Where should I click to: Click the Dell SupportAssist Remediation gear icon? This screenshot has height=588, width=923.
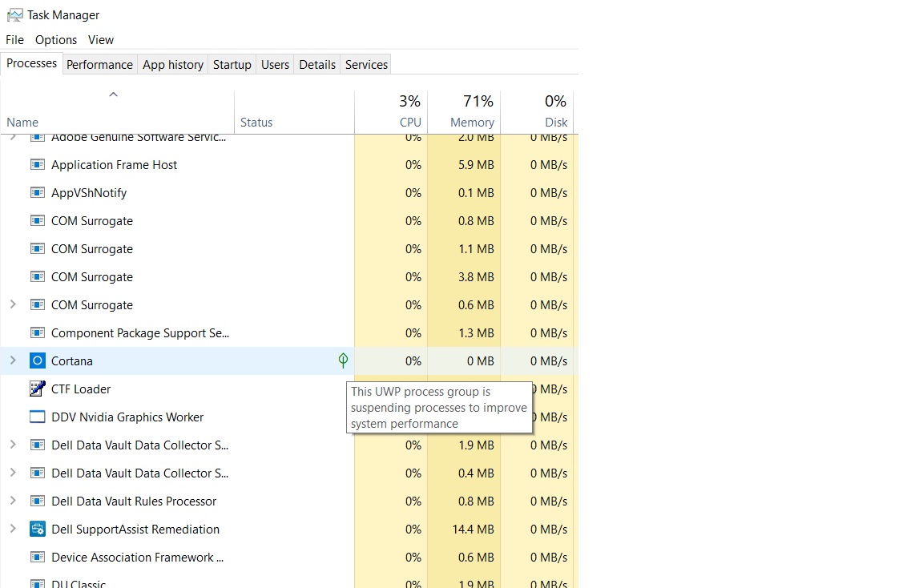tap(38, 529)
